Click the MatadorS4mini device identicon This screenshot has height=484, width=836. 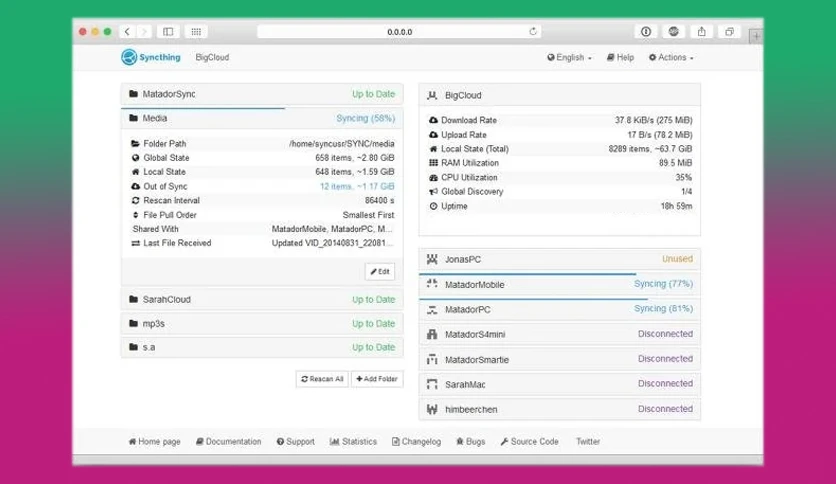click(x=432, y=334)
